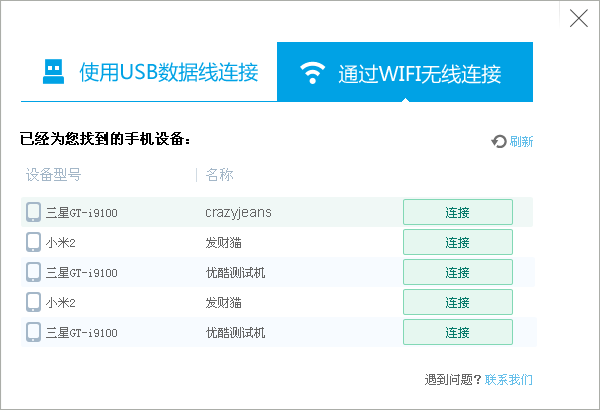Click the WiFi signal icon
The image size is (600, 410).
point(314,73)
